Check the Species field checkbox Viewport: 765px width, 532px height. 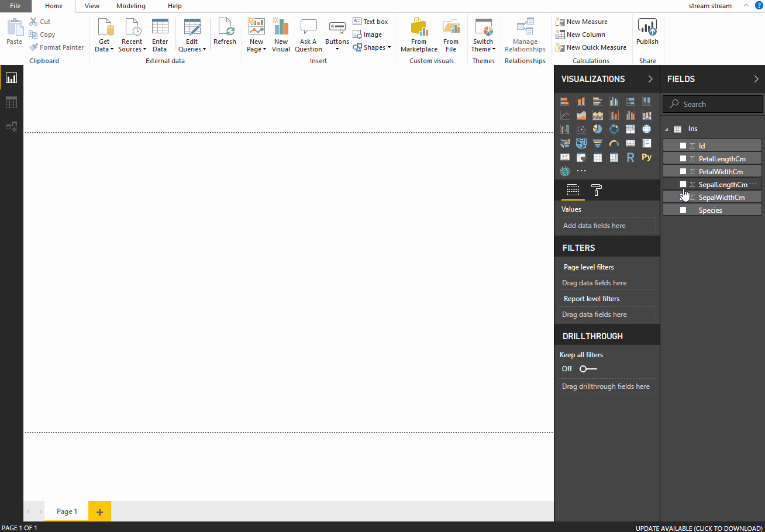683,210
